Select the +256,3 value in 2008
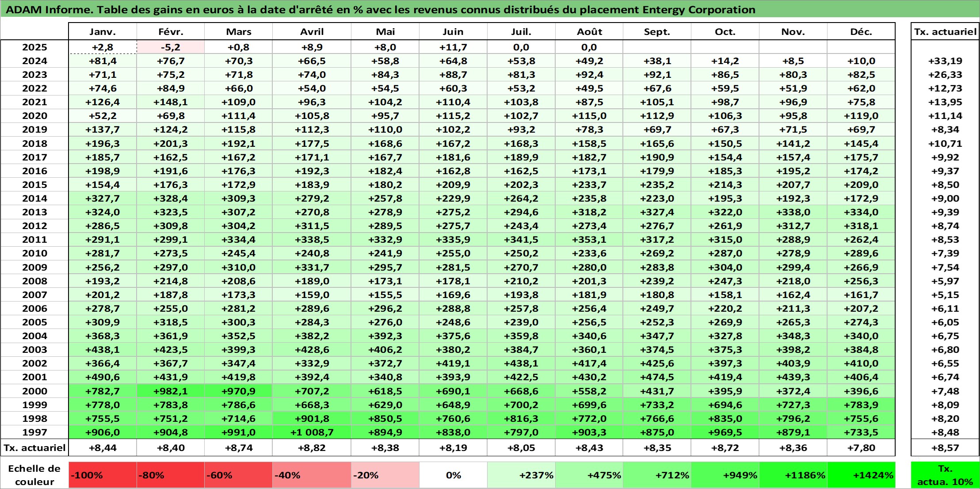The image size is (980, 489). pos(861,281)
